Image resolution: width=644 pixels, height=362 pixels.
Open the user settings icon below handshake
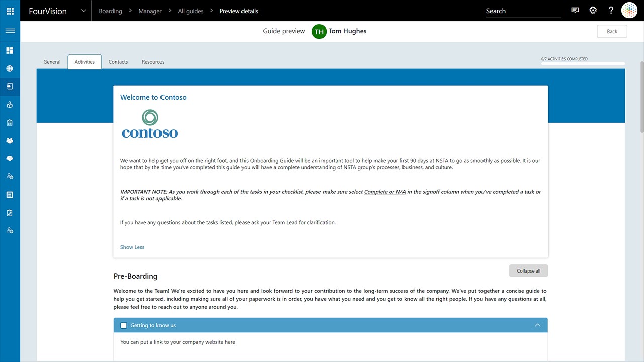10,176
